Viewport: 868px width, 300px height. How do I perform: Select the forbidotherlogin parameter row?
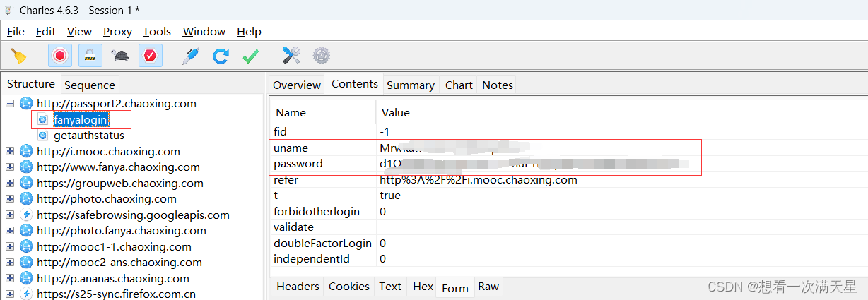(568, 211)
